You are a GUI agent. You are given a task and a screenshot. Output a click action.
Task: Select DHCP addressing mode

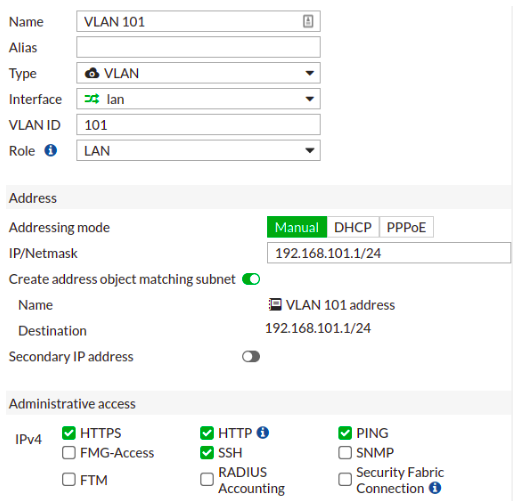click(x=353, y=227)
